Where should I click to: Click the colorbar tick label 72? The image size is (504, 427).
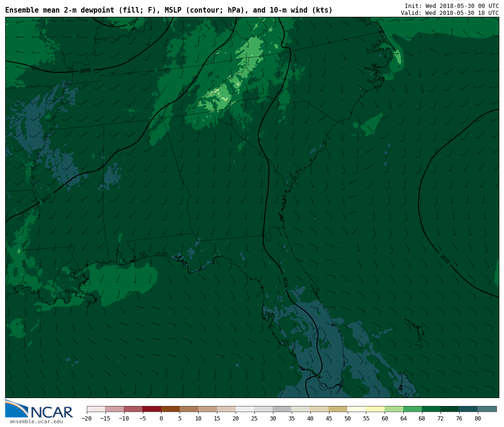point(441,418)
